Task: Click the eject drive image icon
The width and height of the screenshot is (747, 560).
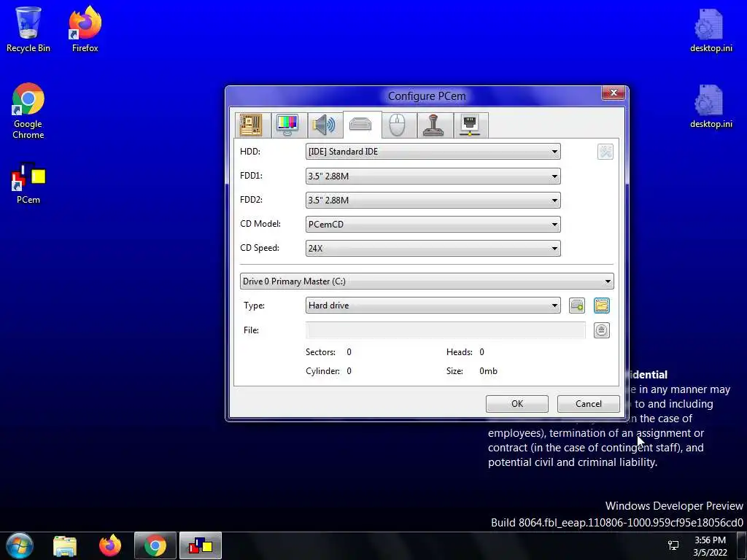Action: coord(602,330)
